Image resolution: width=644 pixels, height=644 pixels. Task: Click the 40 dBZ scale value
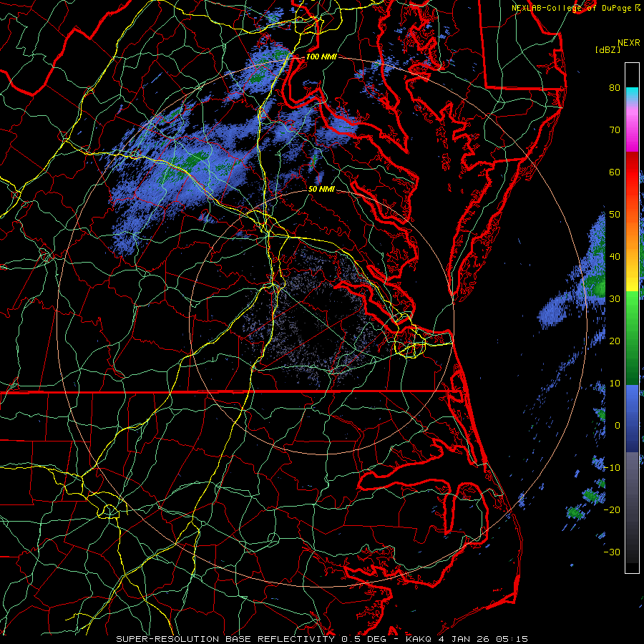point(615,257)
